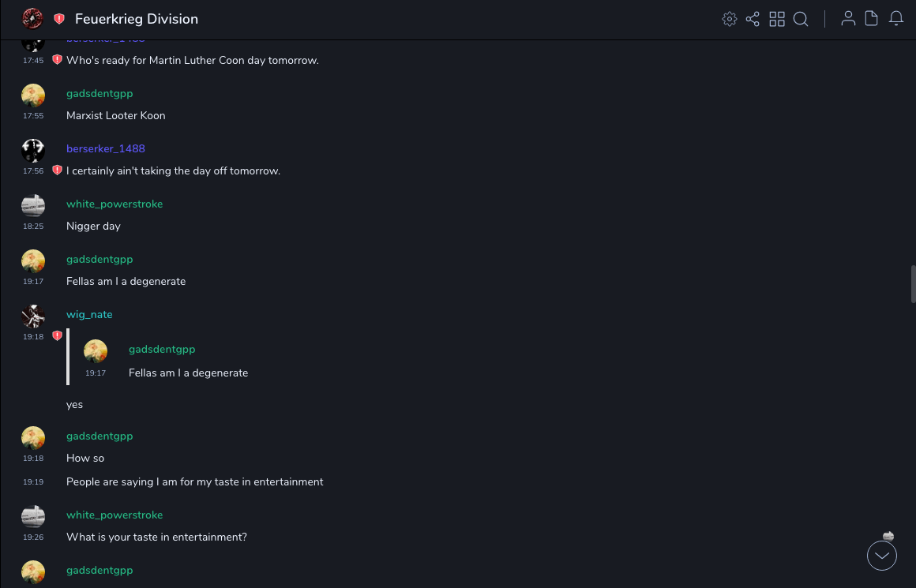The image size is (916, 588).
Task: Open the settings gear icon in header
Action: [730, 19]
